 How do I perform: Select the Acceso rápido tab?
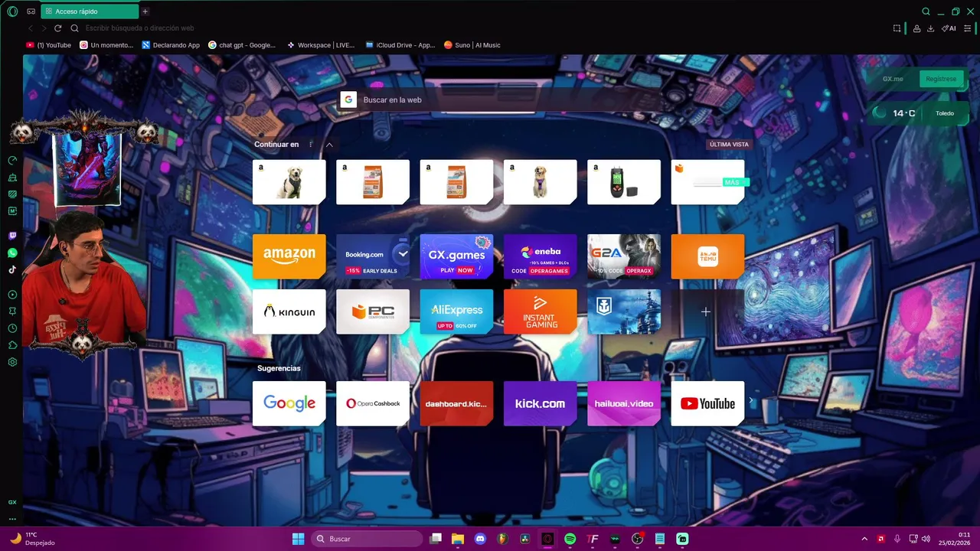90,11
